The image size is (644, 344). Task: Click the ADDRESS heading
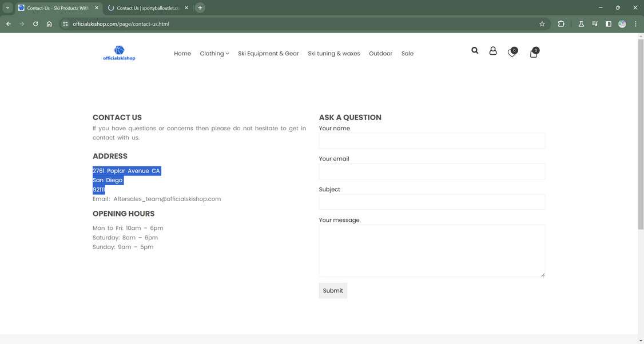pyautogui.click(x=110, y=156)
